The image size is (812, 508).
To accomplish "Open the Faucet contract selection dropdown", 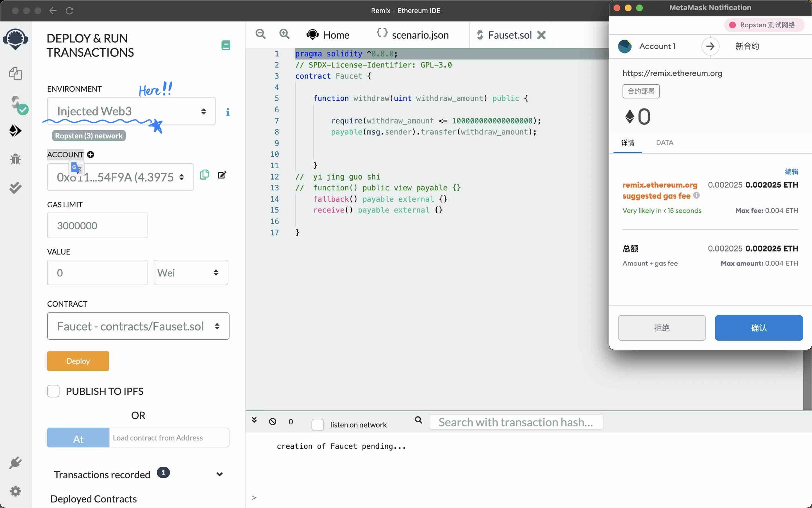I will (x=138, y=326).
